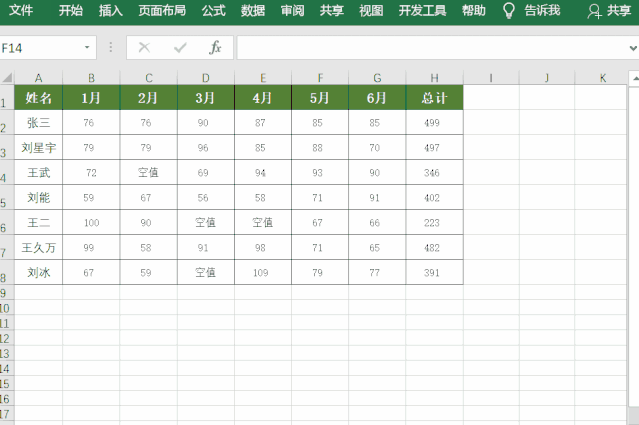Expand the Name Box dropdown arrow

pyautogui.click(x=87, y=48)
